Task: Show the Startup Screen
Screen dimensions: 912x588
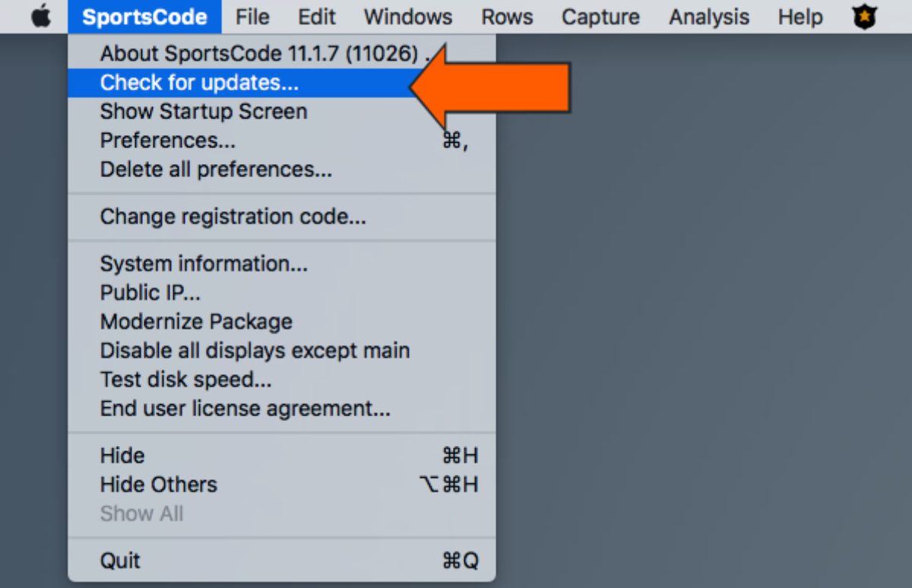Action: [203, 111]
